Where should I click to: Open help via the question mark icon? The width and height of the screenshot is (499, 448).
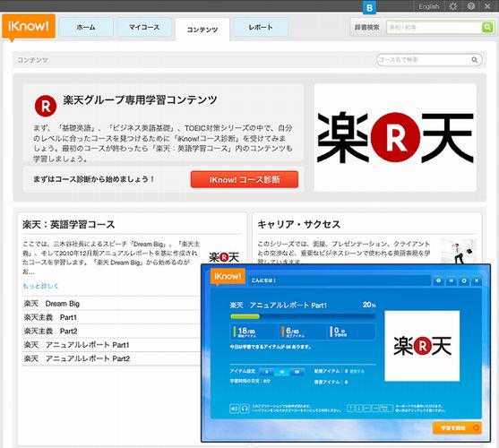tap(471, 6)
